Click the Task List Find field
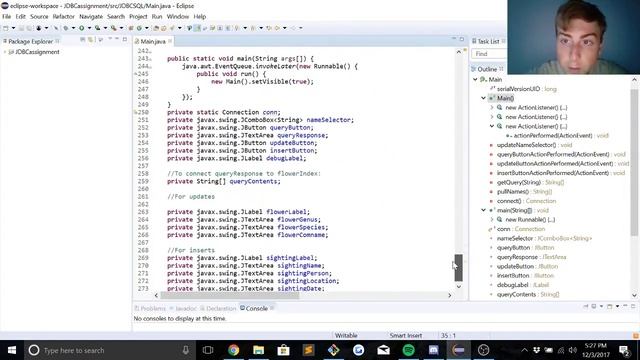This screenshot has height=360, width=640. [489, 54]
